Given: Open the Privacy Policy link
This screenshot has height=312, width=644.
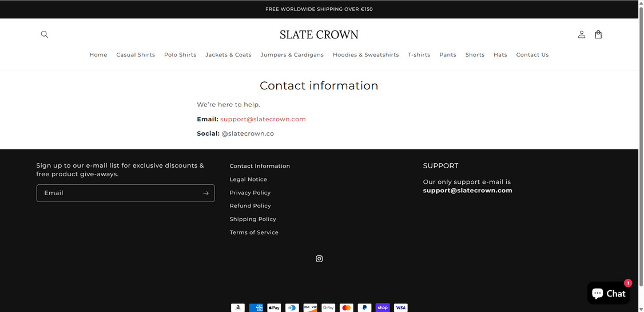Looking at the screenshot, I should point(250,192).
